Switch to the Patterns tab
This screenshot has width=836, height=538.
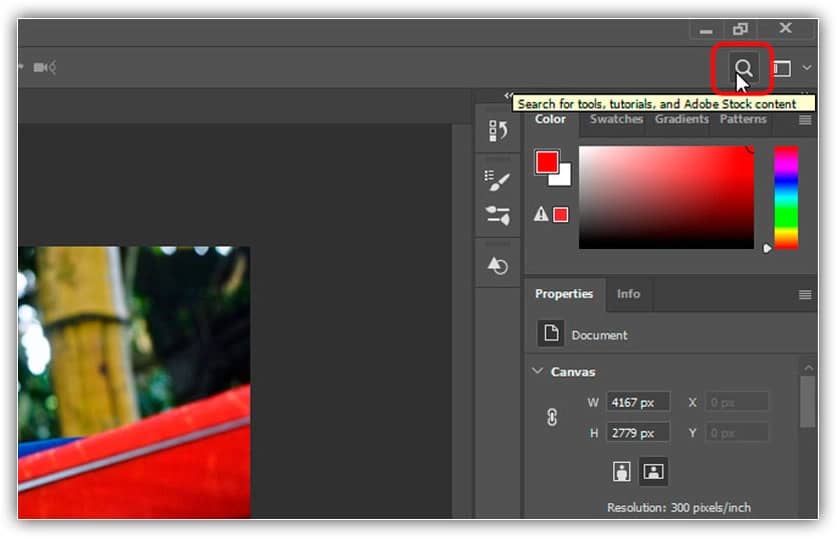click(743, 119)
